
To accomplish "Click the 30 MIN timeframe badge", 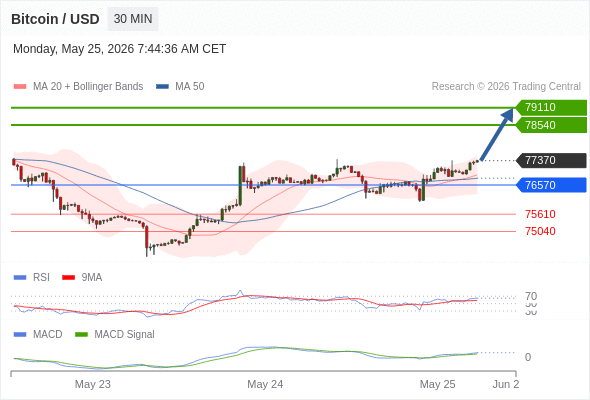I will tap(133, 19).
